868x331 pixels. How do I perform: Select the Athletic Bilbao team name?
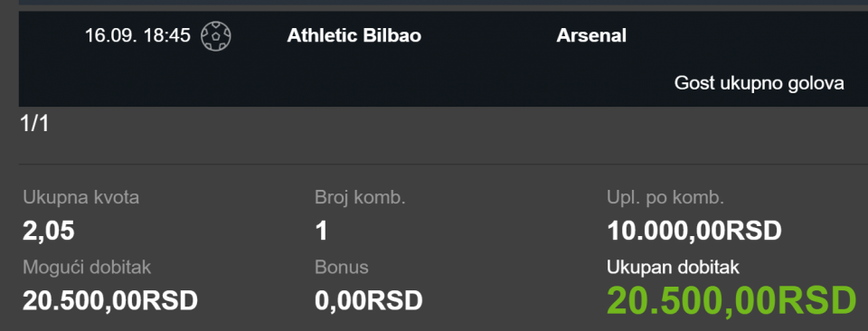click(354, 36)
